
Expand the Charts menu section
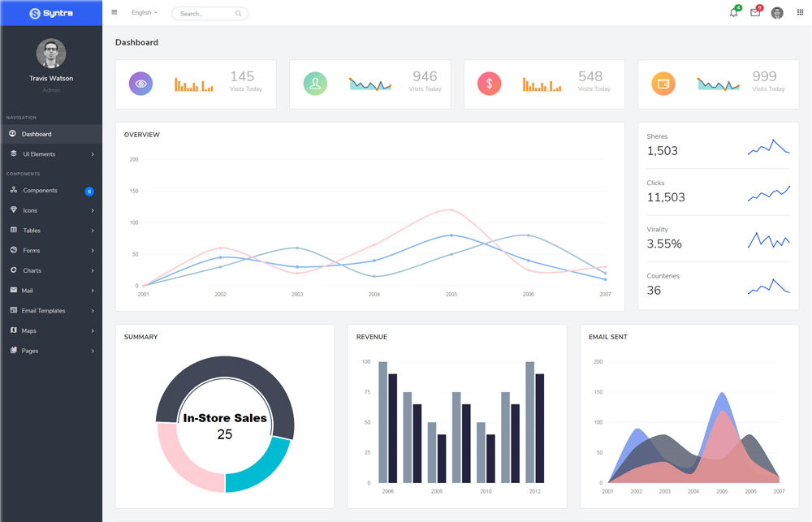pyautogui.click(x=51, y=270)
